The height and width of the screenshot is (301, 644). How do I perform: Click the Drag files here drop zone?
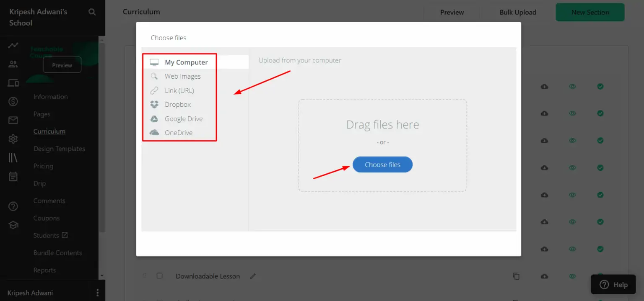tap(382, 145)
